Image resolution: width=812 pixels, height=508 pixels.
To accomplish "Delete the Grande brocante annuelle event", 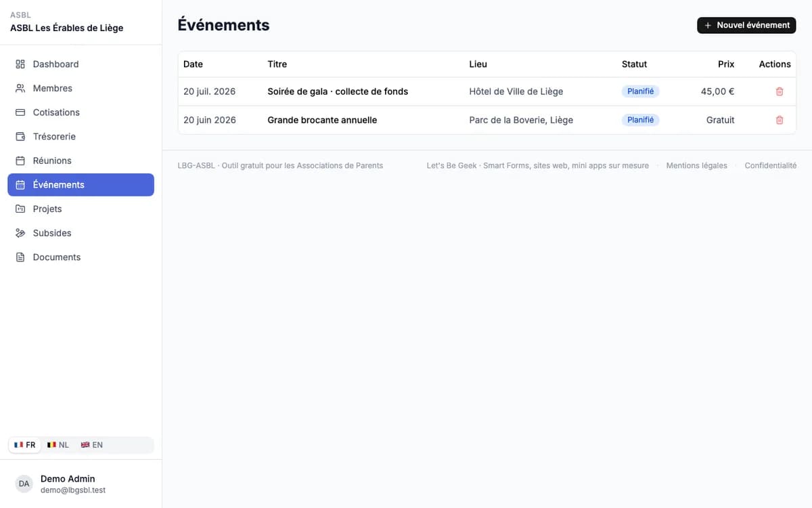I will tap(780, 120).
